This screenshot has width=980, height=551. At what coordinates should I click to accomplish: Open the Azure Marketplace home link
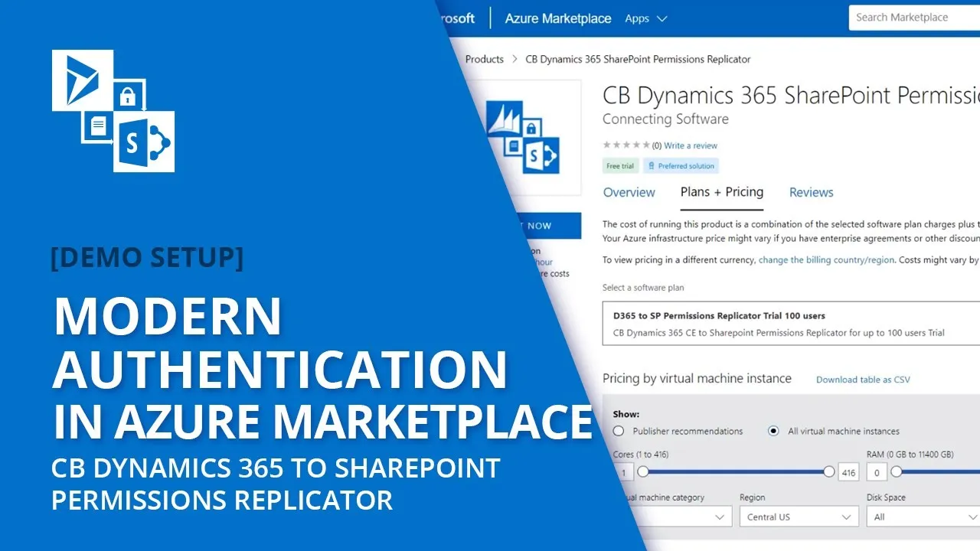coord(557,18)
